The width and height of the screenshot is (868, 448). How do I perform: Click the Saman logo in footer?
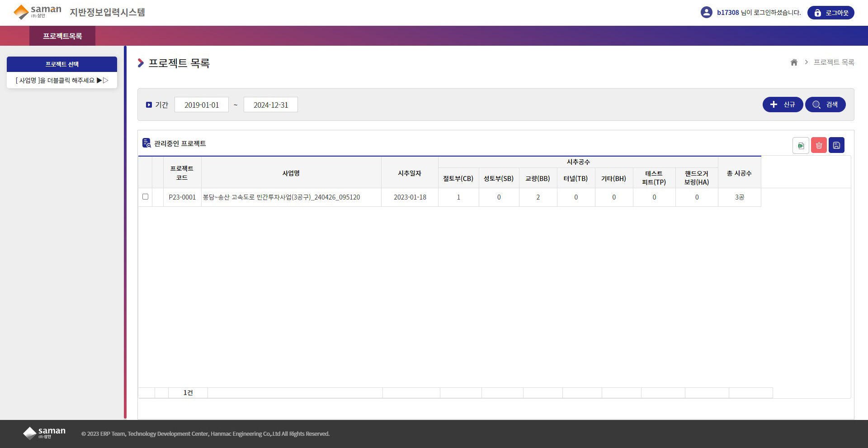[44, 433]
